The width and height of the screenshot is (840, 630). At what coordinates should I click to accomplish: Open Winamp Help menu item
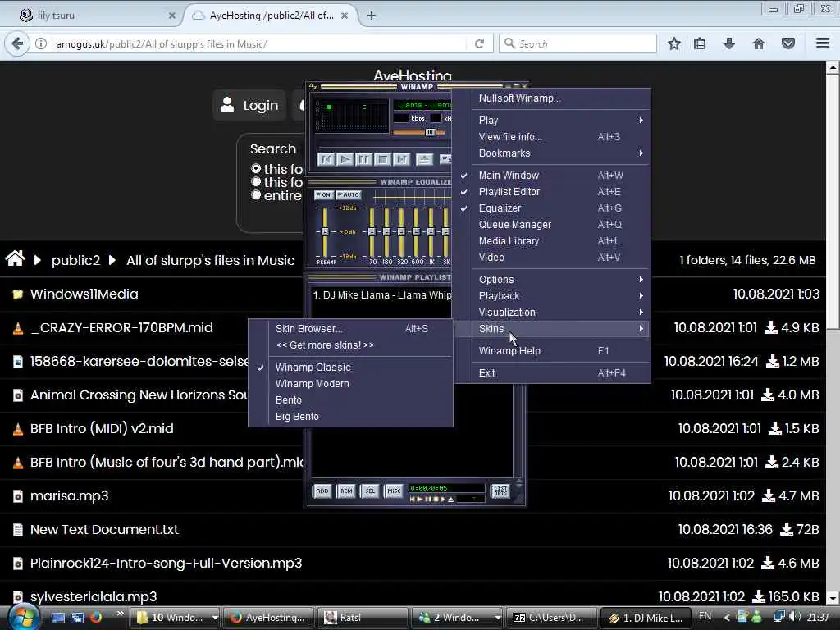tap(552, 351)
